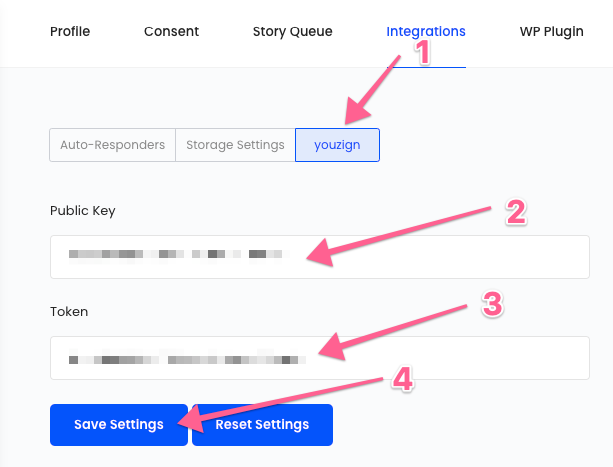Click the Token field label
613x467 pixels.
click(x=69, y=312)
